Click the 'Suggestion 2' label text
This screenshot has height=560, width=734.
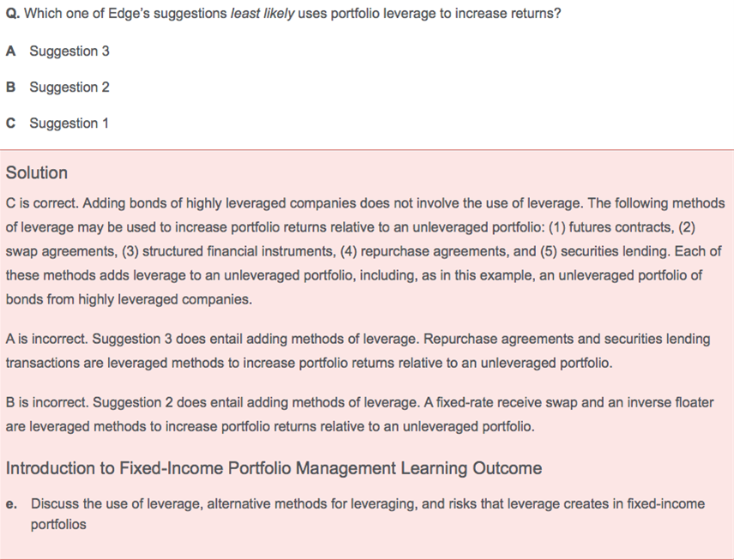coord(69,87)
